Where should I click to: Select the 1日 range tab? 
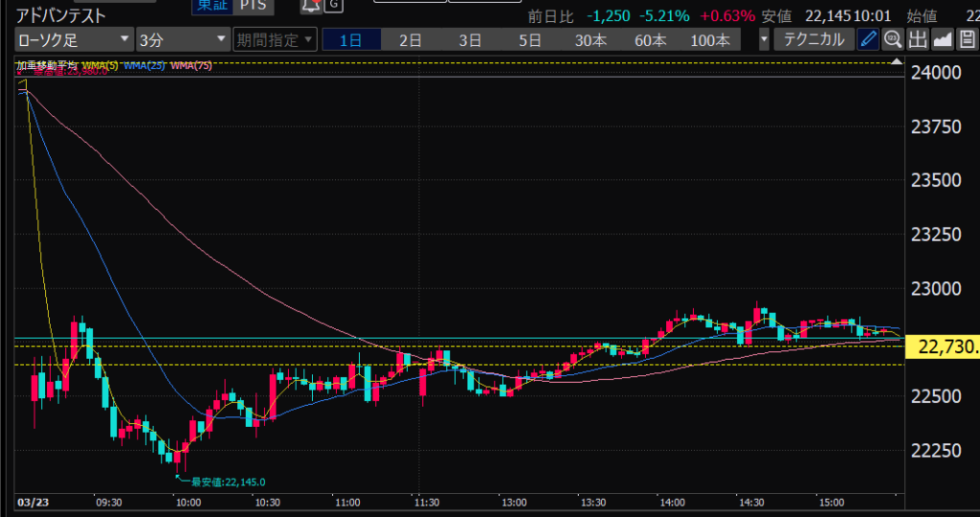coord(351,39)
